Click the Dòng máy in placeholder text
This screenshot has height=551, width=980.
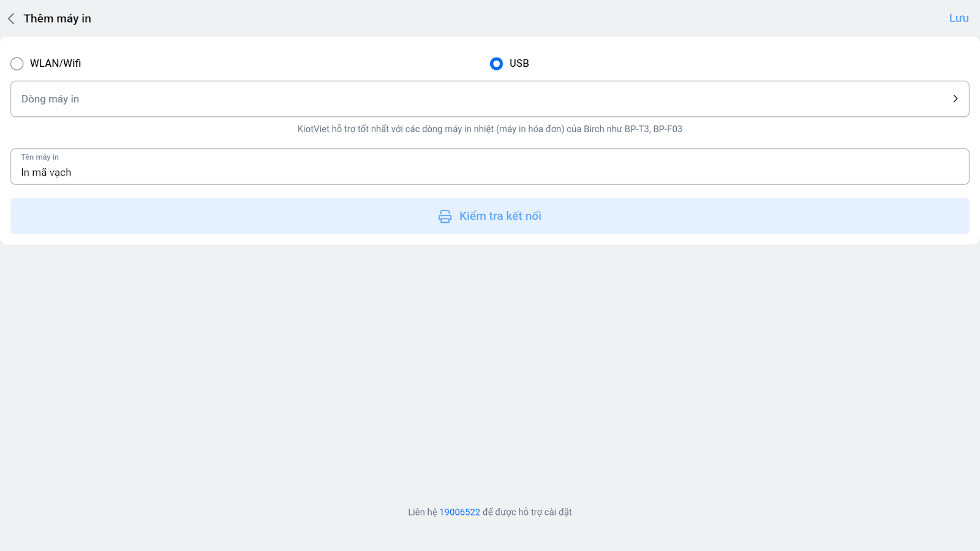point(50,99)
